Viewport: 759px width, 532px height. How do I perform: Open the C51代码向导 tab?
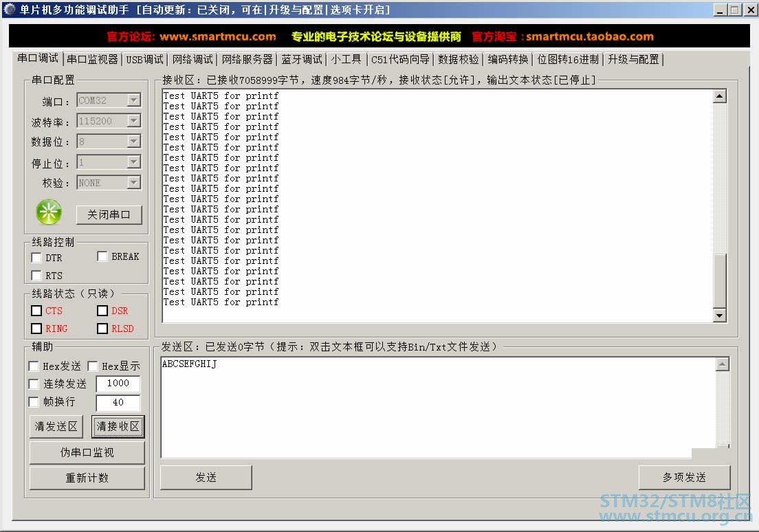click(400, 60)
